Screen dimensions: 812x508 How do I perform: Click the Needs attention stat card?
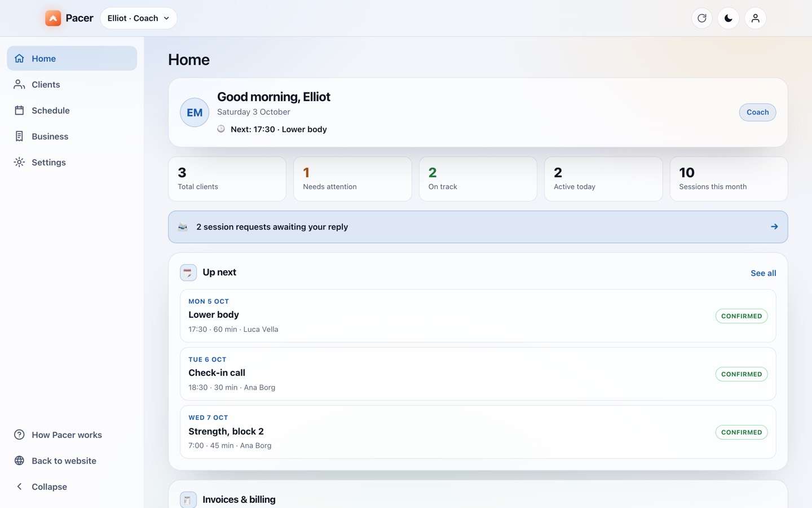352,179
